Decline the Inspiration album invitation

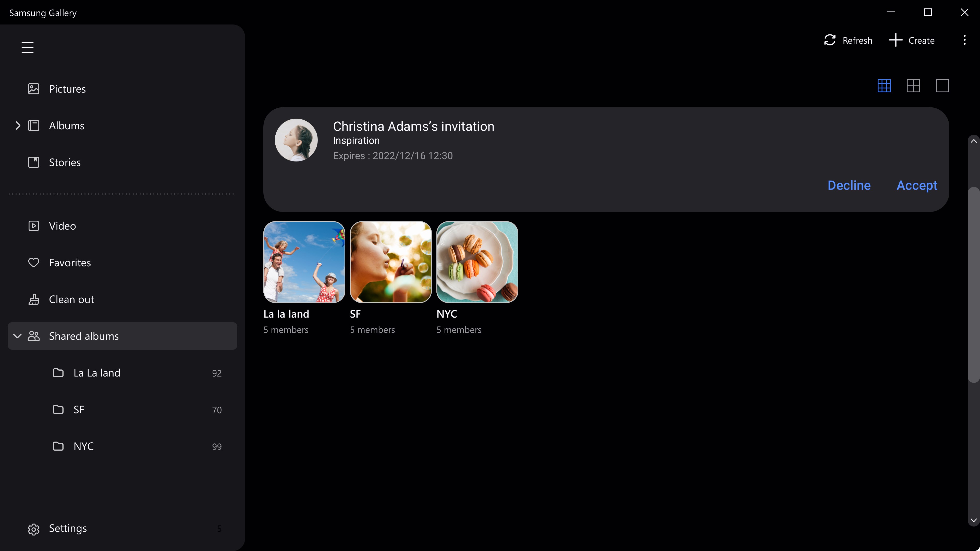tap(849, 185)
